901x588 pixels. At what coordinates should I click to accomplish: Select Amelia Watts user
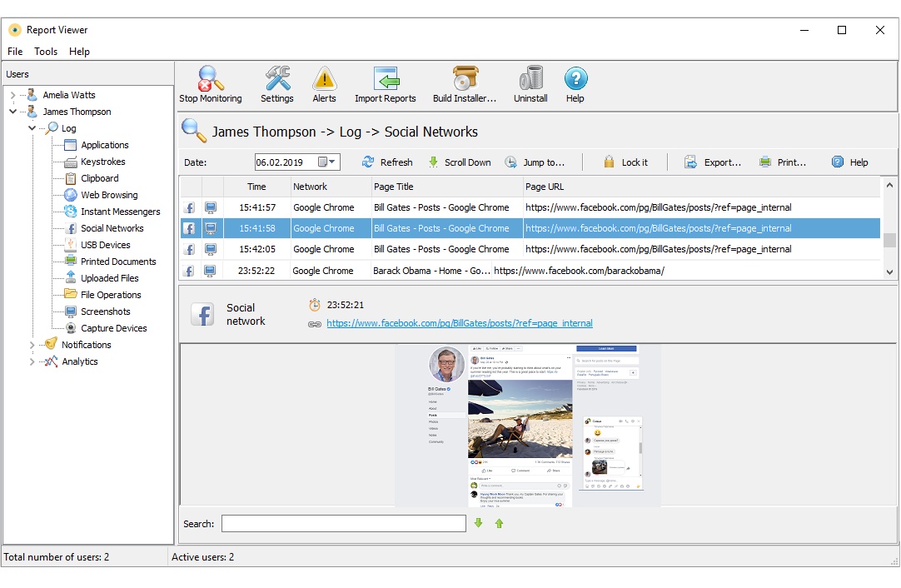[x=69, y=95]
